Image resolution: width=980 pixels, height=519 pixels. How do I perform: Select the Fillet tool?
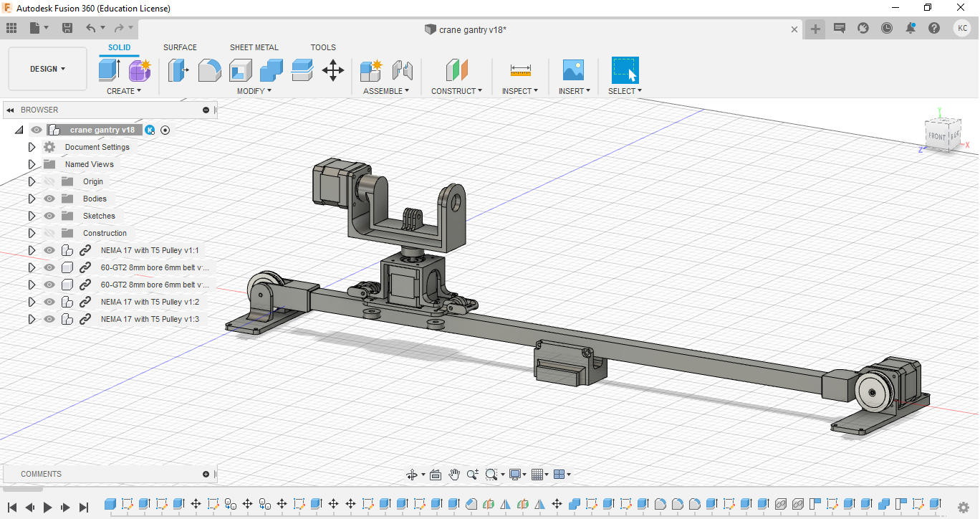(209, 70)
